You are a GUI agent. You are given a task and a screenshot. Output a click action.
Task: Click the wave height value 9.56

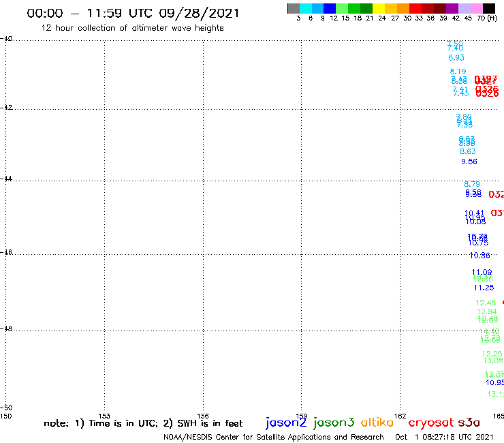point(469,162)
